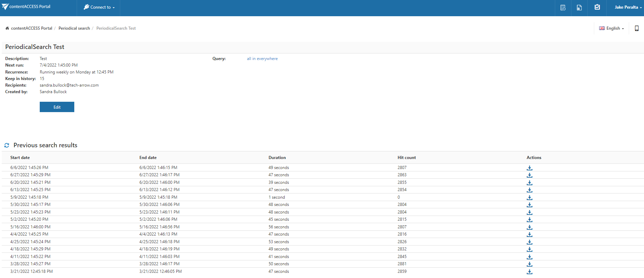Open the 'all in everywhere' query link
The image size is (644, 278).
[262, 59]
